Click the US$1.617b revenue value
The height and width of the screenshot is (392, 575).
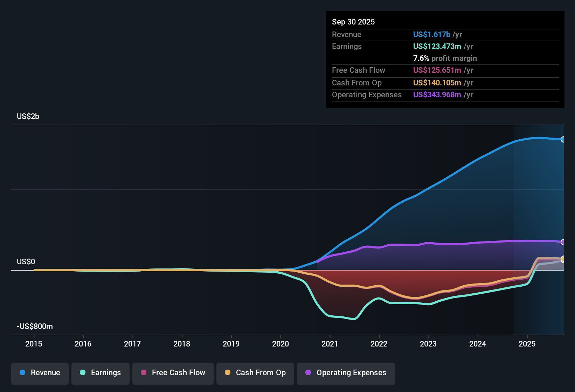coord(431,34)
